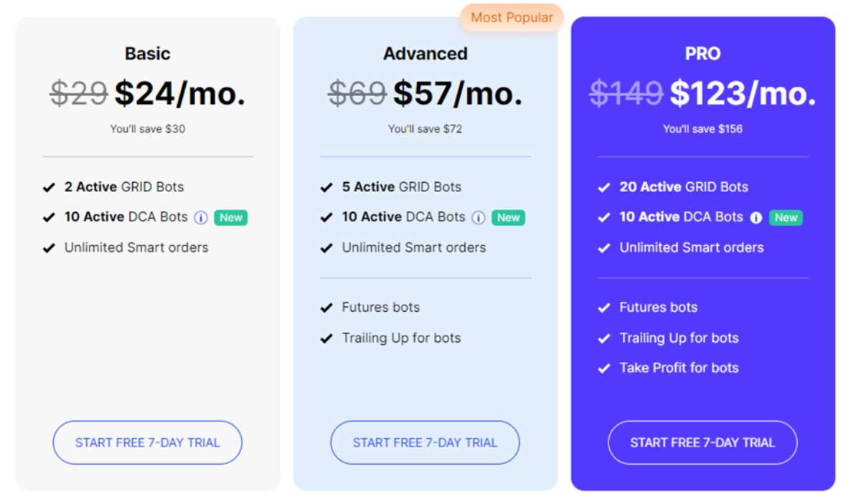Viewport: 861px width, 504px height.
Task: Click Trailing Up for bots in PRO plan
Action: [x=679, y=338]
